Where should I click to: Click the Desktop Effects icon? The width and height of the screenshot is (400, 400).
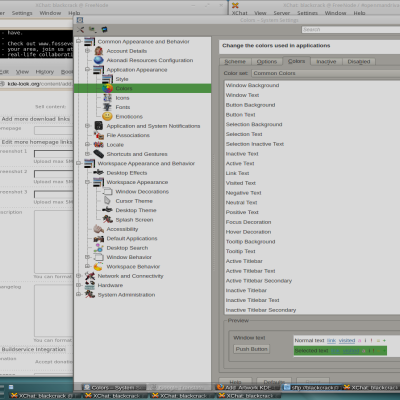(99, 173)
